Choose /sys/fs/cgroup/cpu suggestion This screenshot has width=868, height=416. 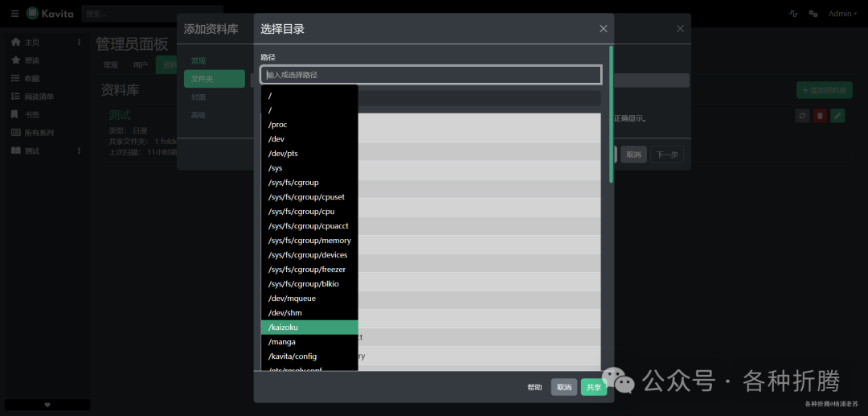(x=309, y=212)
